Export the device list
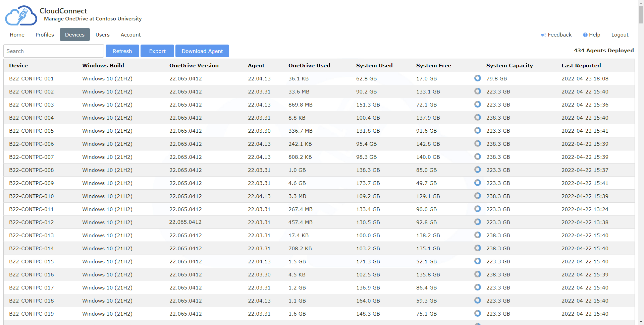This screenshot has width=644, height=325. 157,51
